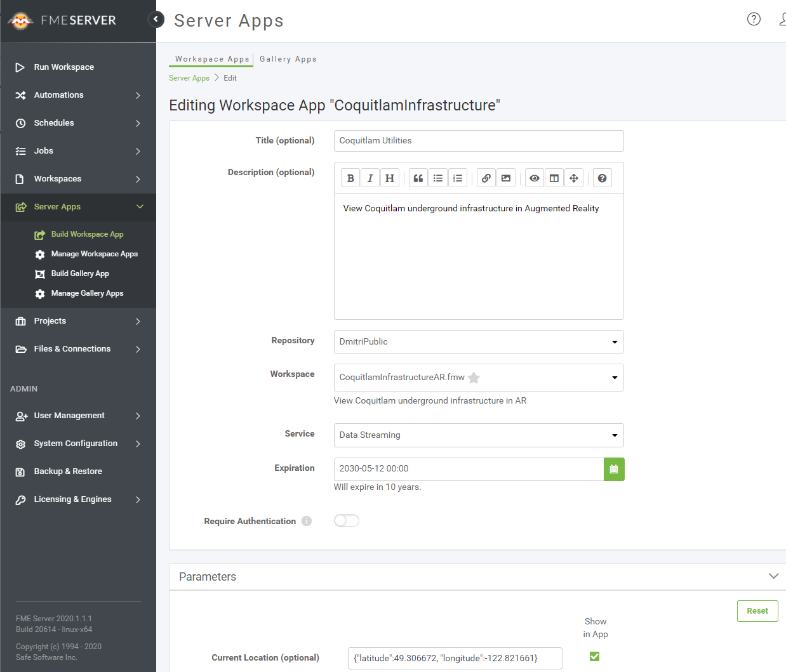Click the help question mark in header
786x672 pixels.
point(754,19)
